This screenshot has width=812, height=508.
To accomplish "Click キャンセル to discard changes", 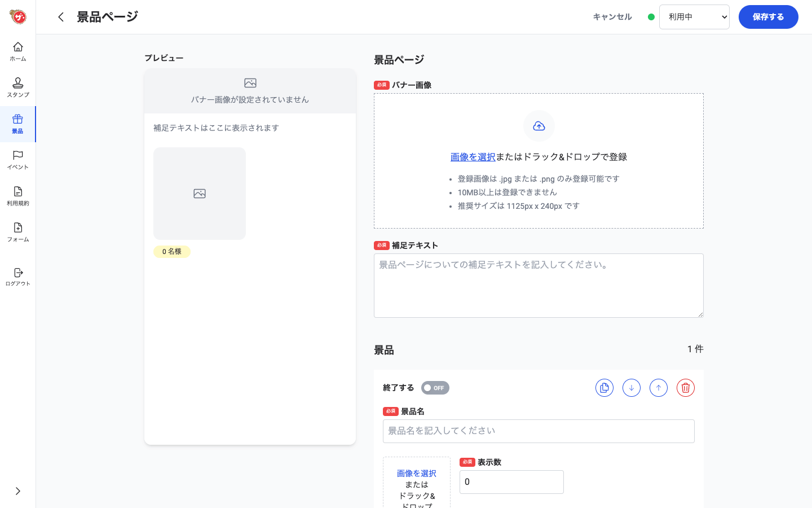I will point(612,16).
